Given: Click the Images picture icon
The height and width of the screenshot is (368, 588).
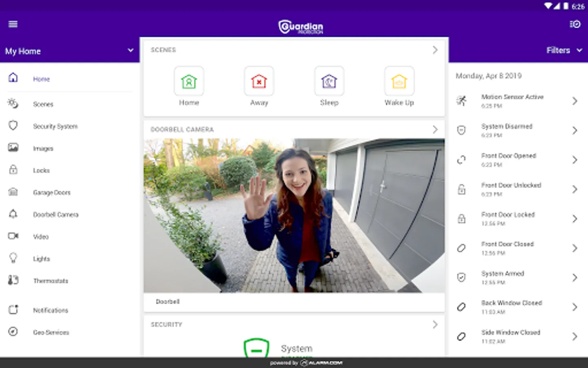Looking at the screenshot, I should tap(13, 147).
